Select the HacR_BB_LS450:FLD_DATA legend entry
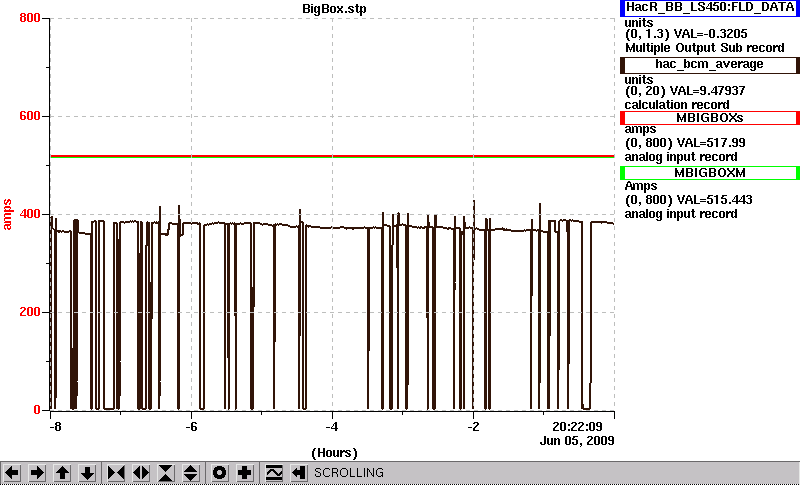Viewport: 800px width, 485px height. click(710, 8)
